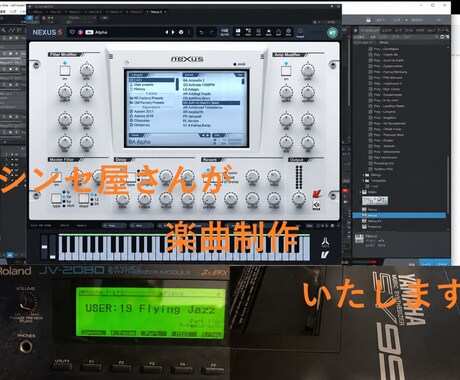The width and height of the screenshot is (460, 380).
Task: Open the three-dot menu in Nexus header
Action: [189, 32]
